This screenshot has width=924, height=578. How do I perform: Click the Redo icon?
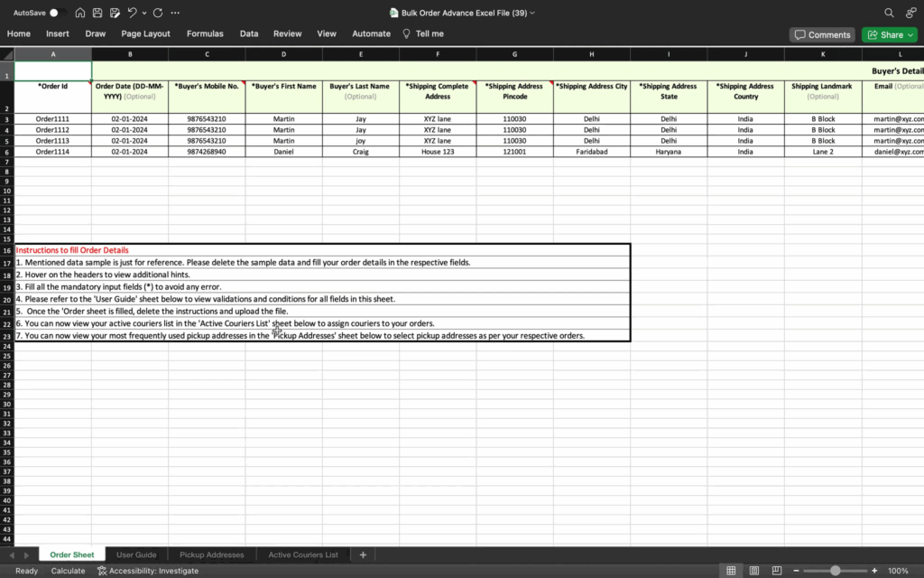158,13
